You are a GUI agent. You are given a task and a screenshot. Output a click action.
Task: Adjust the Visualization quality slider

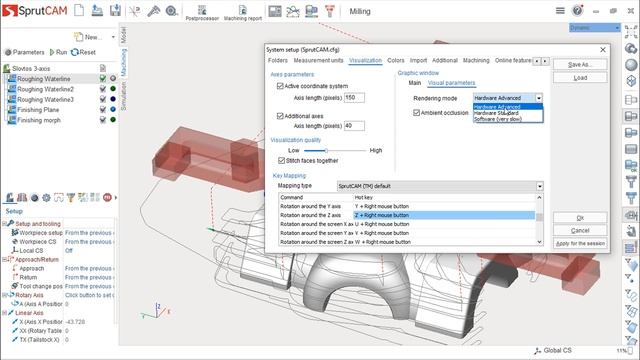tap(326, 151)
